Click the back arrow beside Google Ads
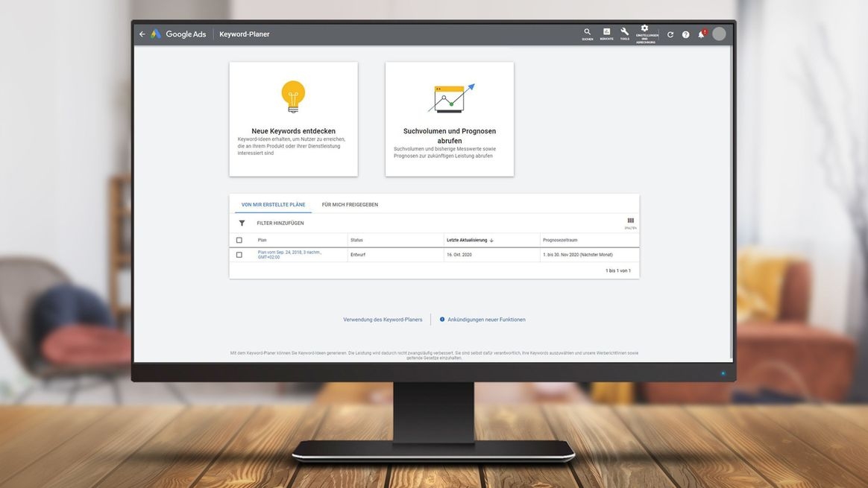The image size is (868, 488). click(142, 34)
